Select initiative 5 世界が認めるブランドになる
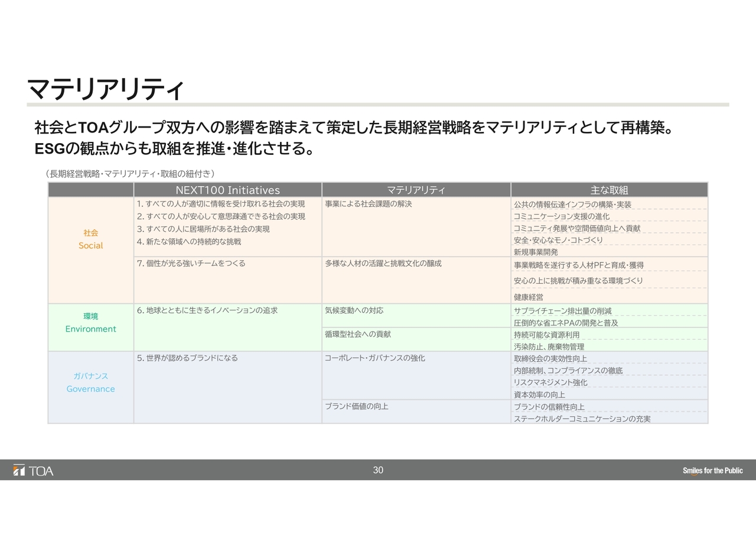Image resolution: width=756 pixels, height=535 pixels. tap(187, 358)
